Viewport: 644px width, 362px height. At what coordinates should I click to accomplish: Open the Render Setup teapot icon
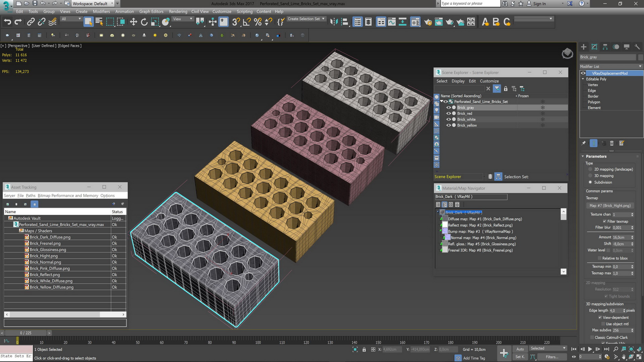click(x=428, y=22)
